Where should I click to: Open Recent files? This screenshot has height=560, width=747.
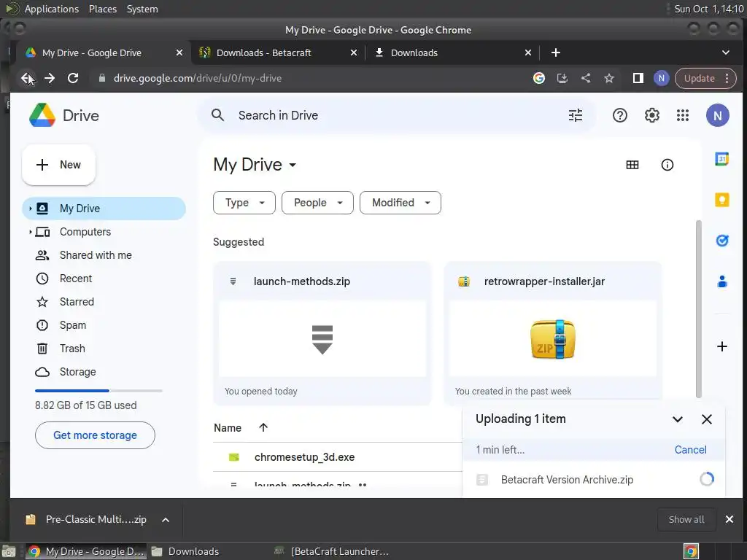[104, 279]
